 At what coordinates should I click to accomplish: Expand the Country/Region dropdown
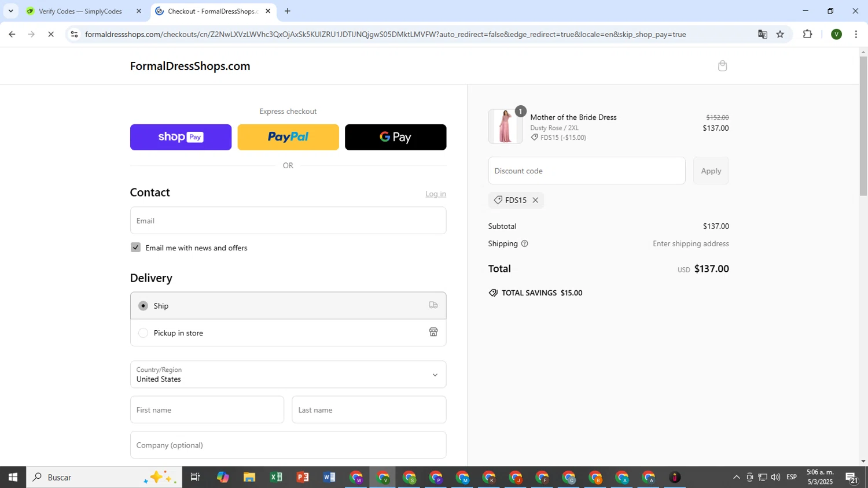click(x=288, y=374)
